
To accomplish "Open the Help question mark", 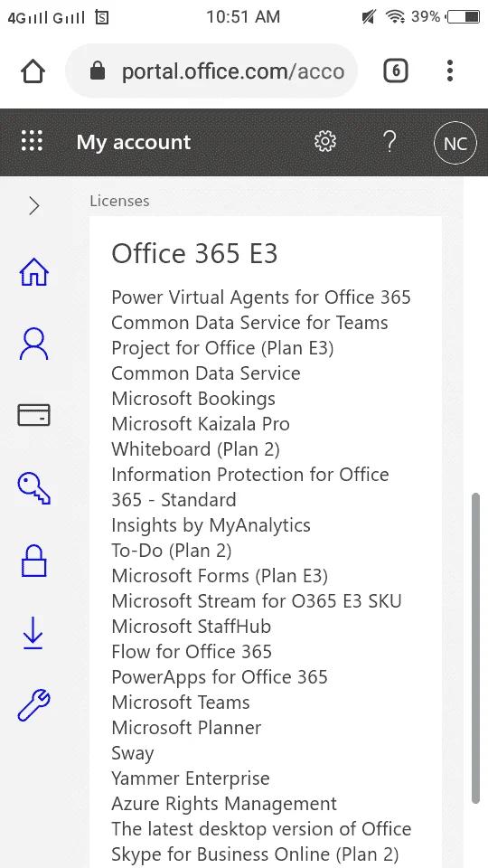I will (x=389, y=142).
